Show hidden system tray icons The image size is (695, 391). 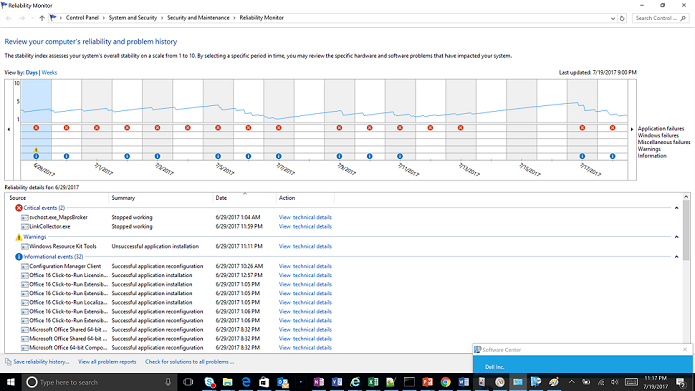(x=572, y=382)
